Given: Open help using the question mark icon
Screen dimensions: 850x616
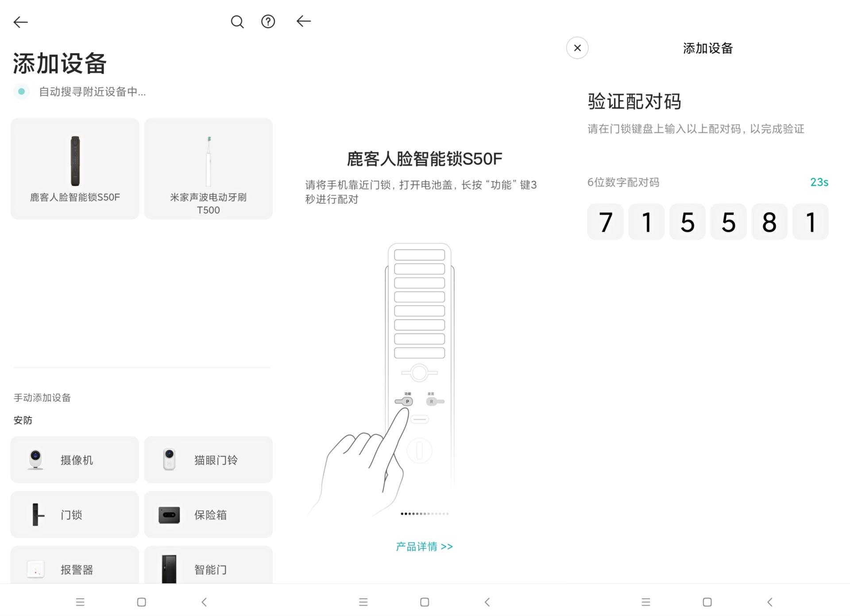Looking at the screenshot, I should pos(268,21).
